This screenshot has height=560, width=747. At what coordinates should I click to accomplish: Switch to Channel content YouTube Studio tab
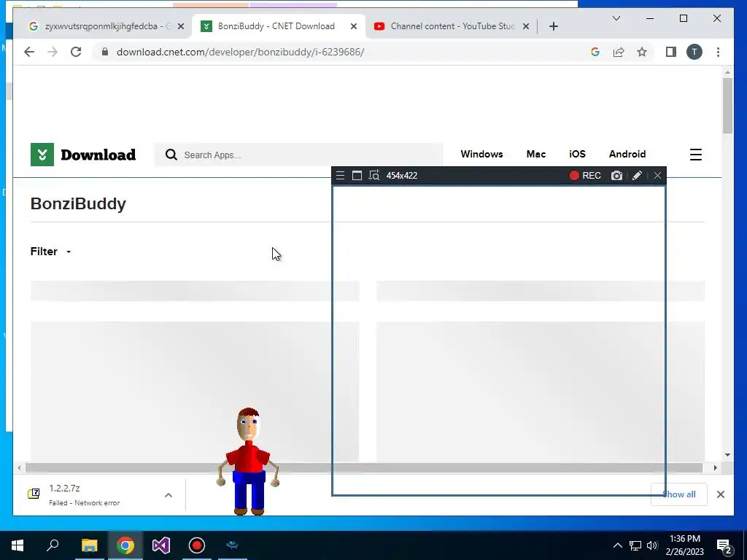point(452,26)
